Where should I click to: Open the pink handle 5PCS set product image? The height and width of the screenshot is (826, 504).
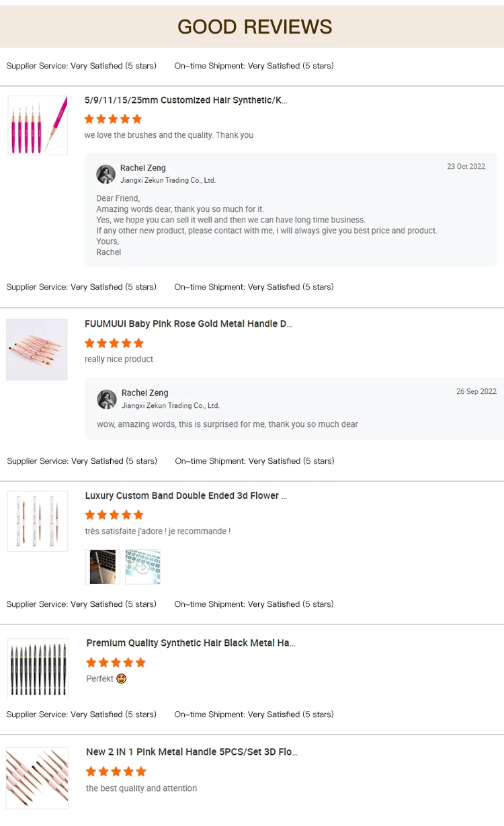point(38,778)
